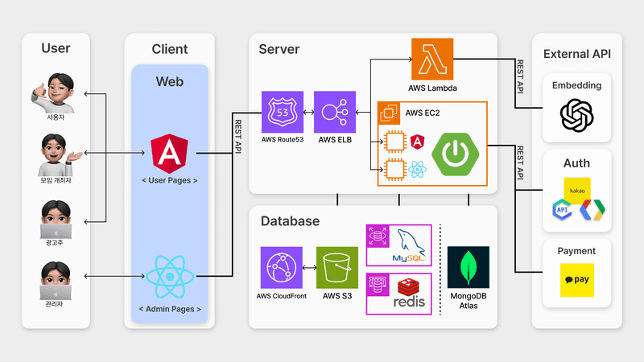Click the 'User' section heading
644x362 pixels.
(x=56, y=48)
